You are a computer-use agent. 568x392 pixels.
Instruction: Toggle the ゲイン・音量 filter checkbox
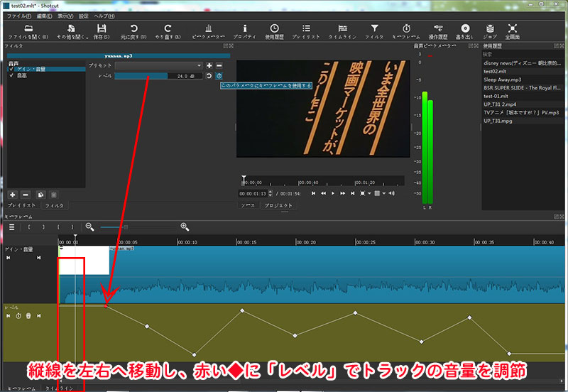click(x=11, y=69)
